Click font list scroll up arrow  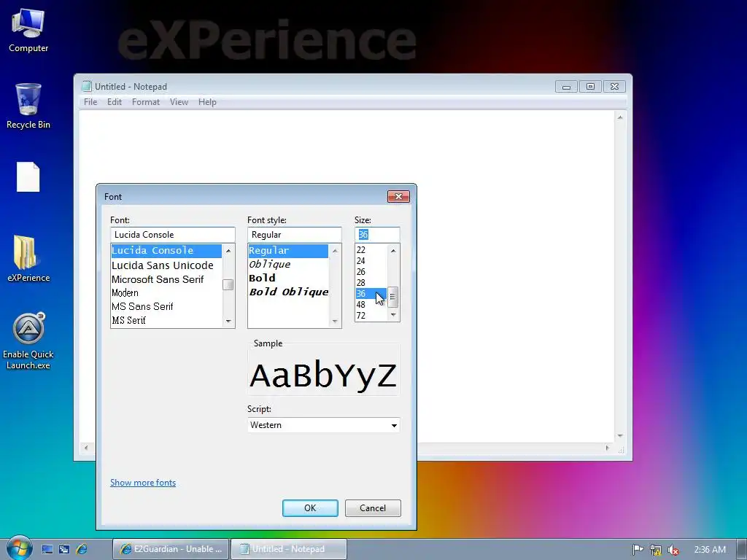[228, 251]
